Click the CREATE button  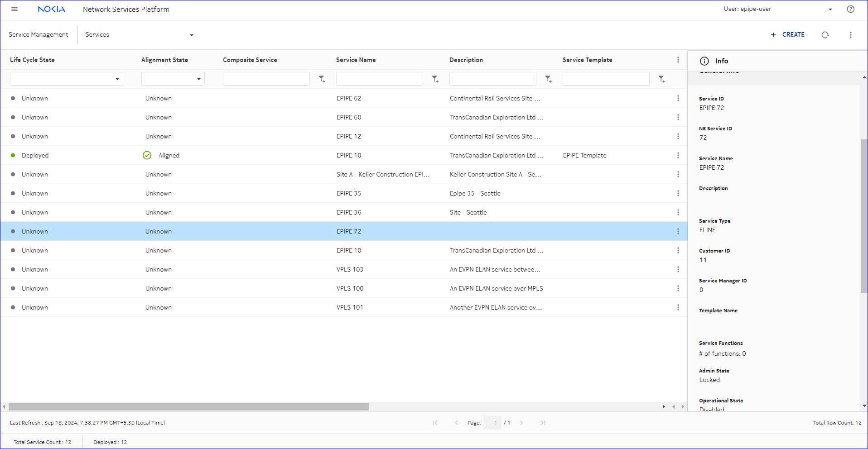787,35
